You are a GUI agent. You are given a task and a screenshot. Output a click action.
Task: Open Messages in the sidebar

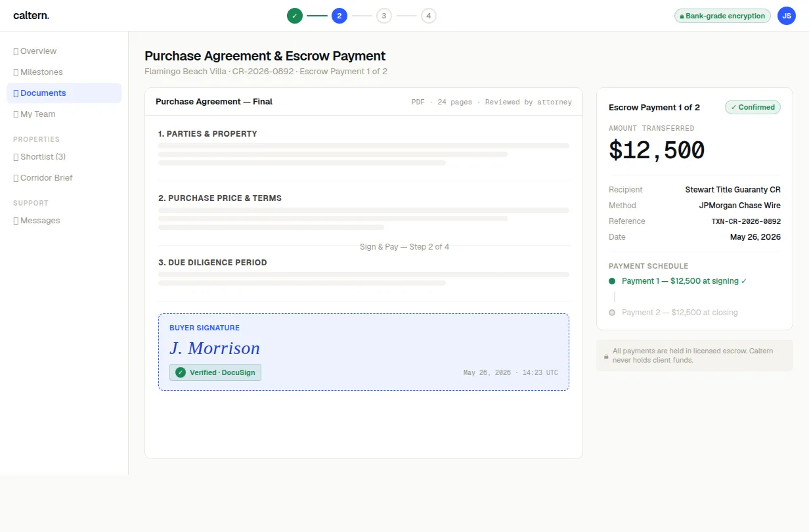[64, 221]
